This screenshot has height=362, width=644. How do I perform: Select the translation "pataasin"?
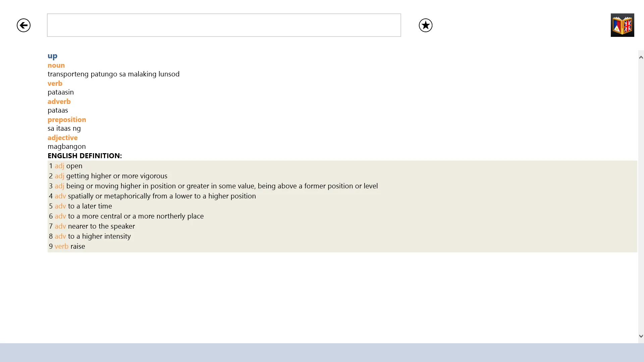click(x=60, y=92)
